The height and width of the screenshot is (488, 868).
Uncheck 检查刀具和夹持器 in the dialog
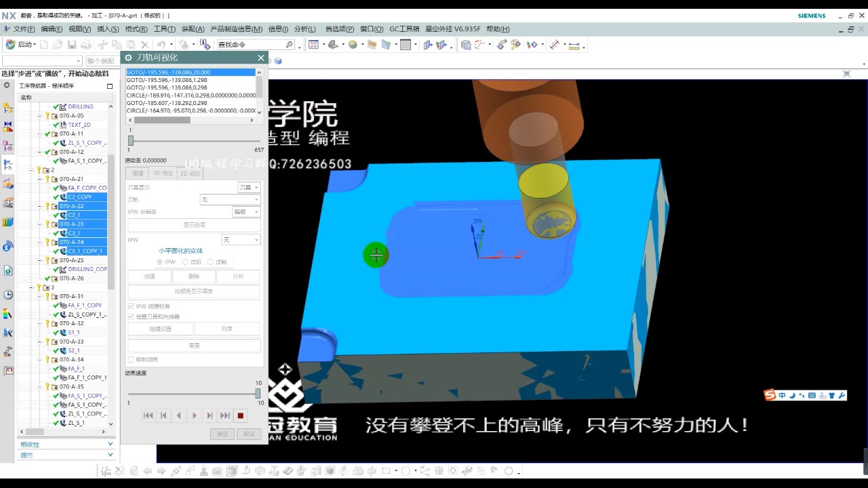click(x=129, y=317)
